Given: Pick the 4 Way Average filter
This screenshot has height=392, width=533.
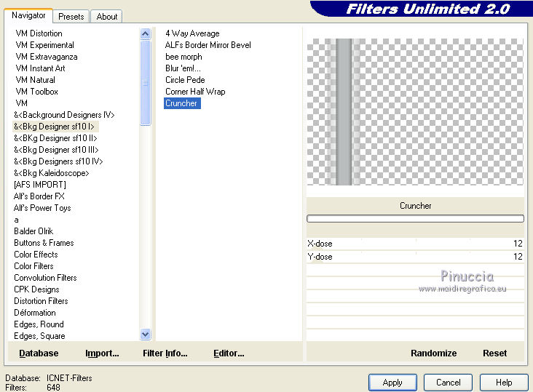Looking at the screenshot, I should (x=192, y=33).
